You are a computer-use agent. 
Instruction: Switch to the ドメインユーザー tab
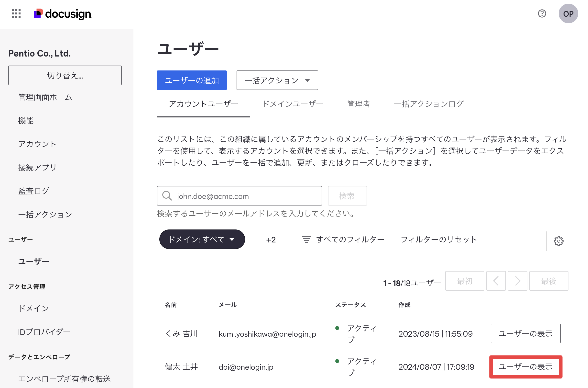coord(293,104)
